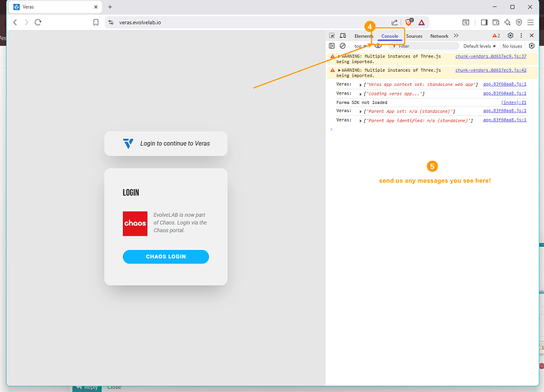This screenshot has height=392, width=544.
Task: Open the Default levels dropdown
Action: 479,47
